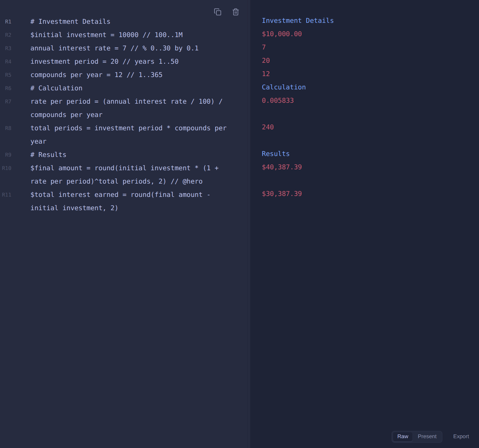479x448 pixels.
Task: Click the result value 20
Action: 266,61
